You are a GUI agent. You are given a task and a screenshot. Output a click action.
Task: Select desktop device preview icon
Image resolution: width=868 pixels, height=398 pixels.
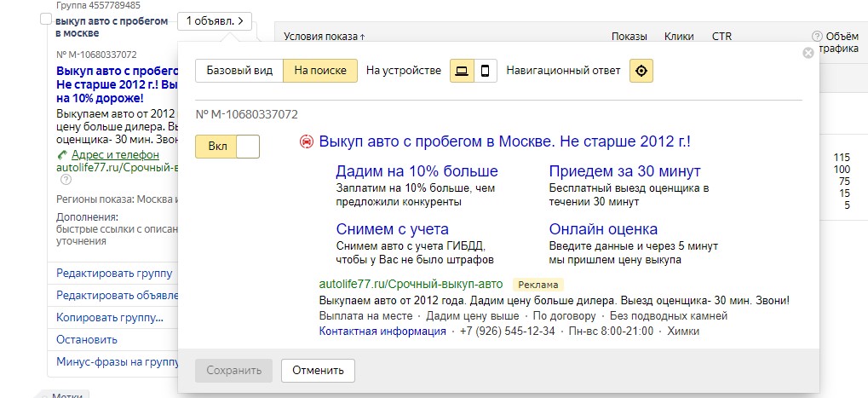462,71
